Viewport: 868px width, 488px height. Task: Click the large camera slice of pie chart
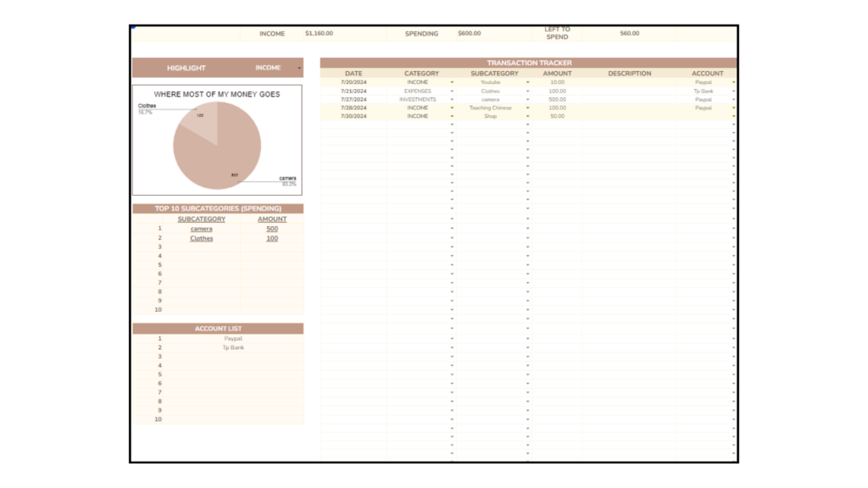(221, 155)
